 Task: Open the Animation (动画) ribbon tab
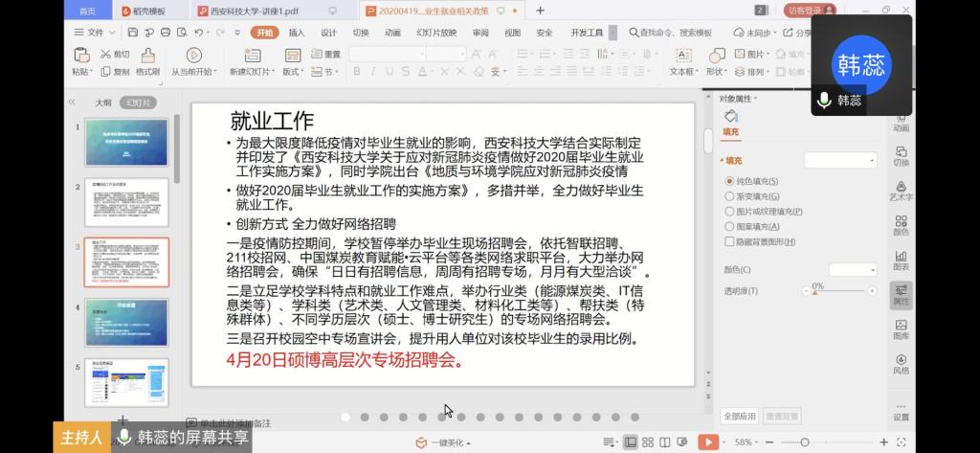(392, 32)
